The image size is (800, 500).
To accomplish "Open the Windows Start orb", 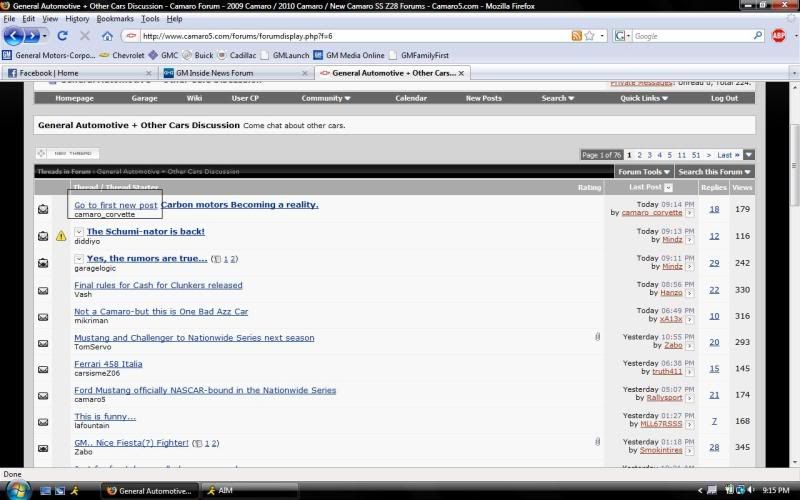I will (x=17, y=490).
